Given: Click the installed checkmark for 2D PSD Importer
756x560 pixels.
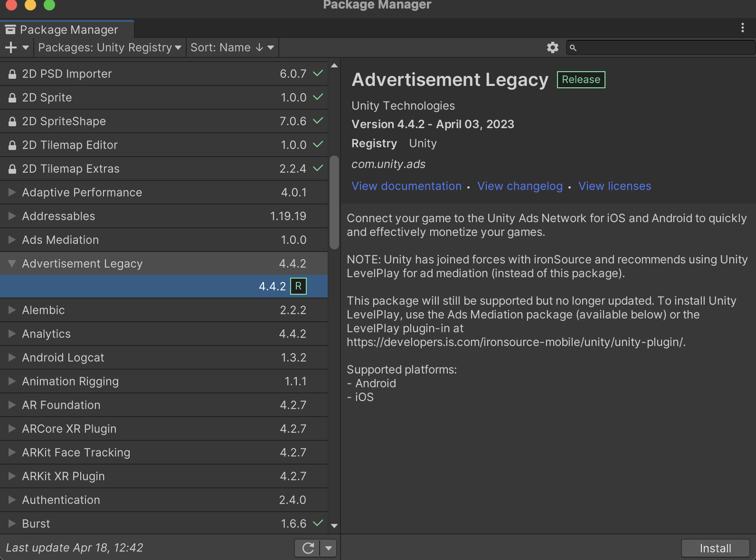Looking at the screenshot, I should (x=318, y=74).
